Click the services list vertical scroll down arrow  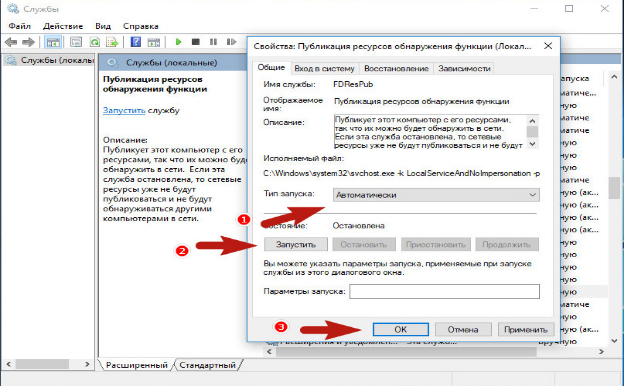(x=614, y=341)
